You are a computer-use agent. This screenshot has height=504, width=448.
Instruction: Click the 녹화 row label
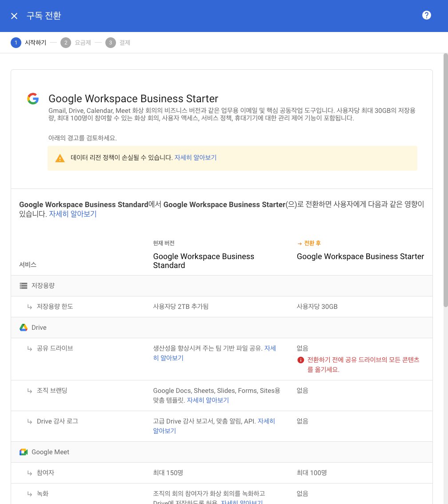pos(42,493)
